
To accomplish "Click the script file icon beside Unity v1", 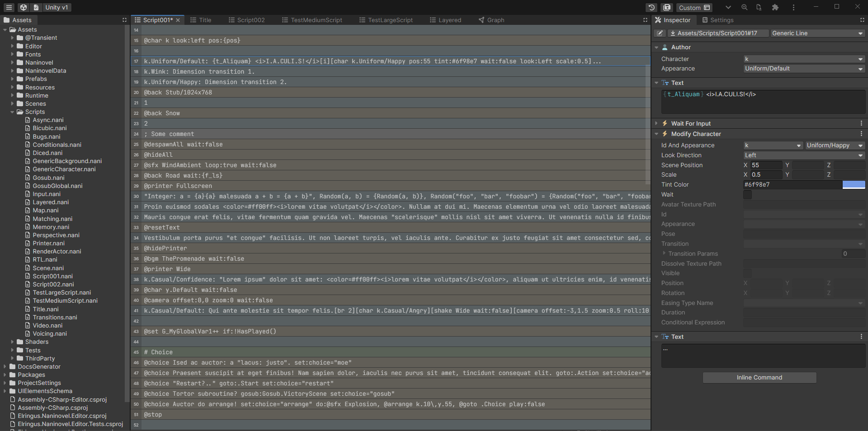I will (x=36, y=7).
